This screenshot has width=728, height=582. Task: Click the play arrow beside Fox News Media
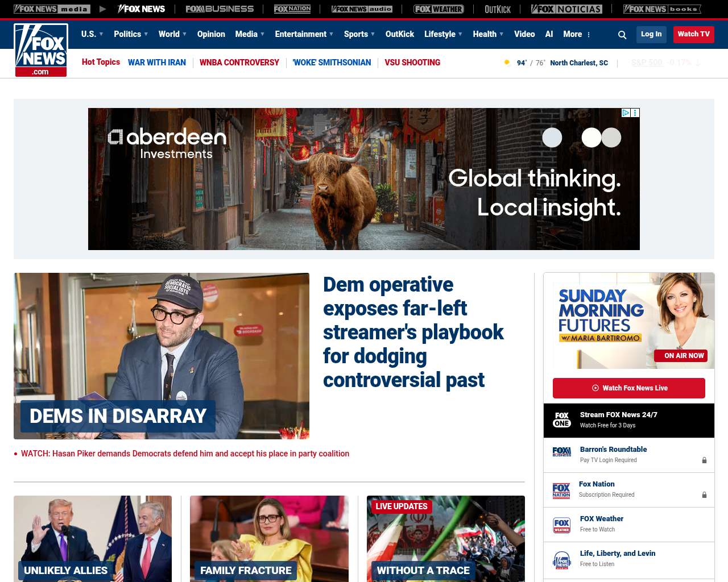(x=102, y=9)
